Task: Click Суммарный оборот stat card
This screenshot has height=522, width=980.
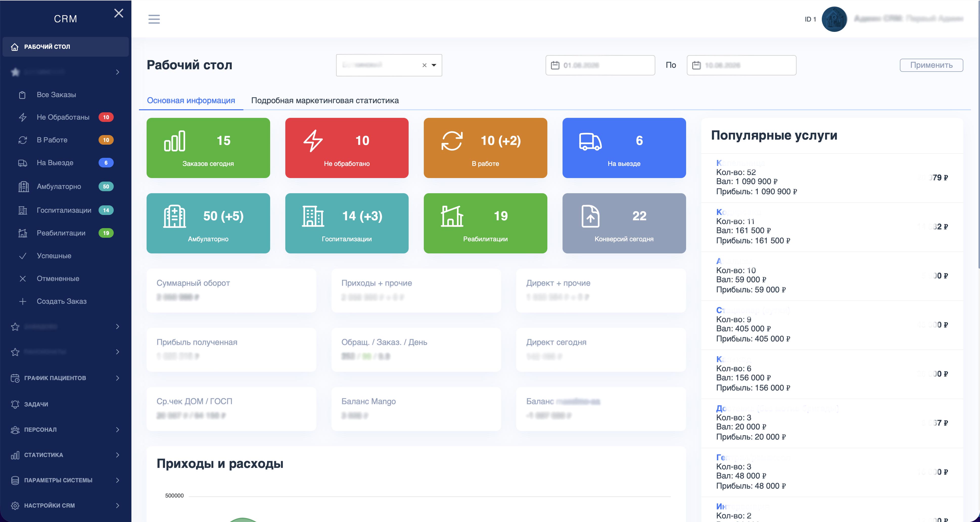Action: click(x=231, y=291)
